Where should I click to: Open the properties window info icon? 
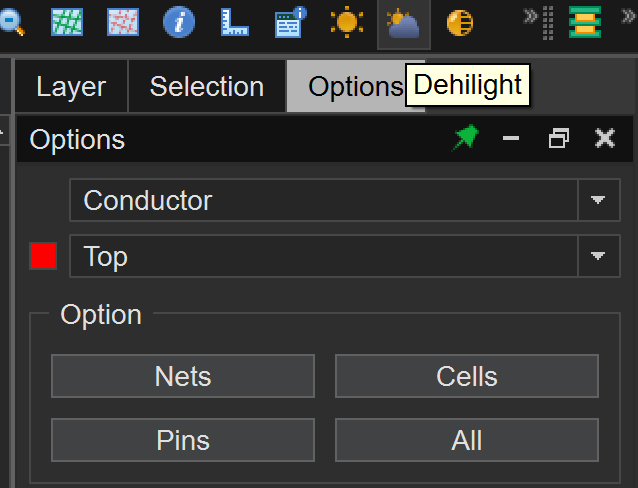291,22
